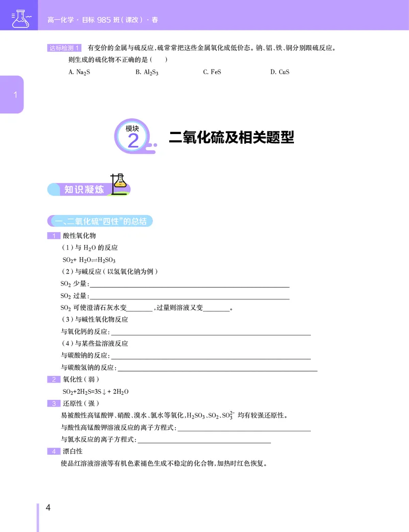Click the blank line after SO2 少量

click(x=189, y=284)
